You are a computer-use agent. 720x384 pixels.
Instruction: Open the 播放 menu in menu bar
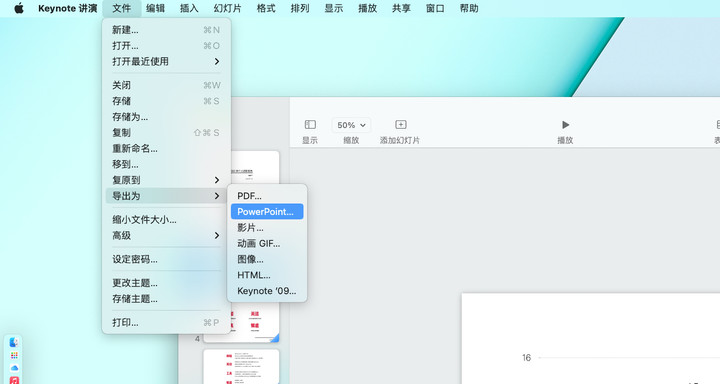(367, 8)
